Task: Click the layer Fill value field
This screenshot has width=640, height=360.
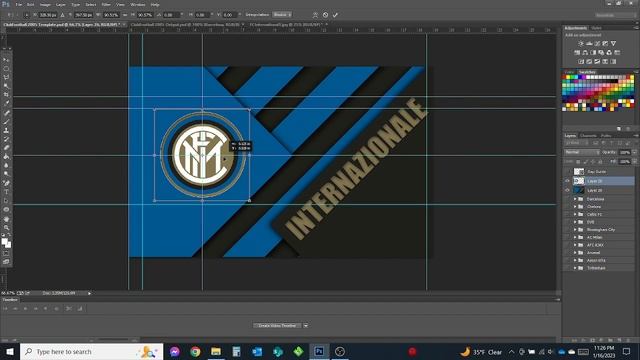Action: [624, 162]
